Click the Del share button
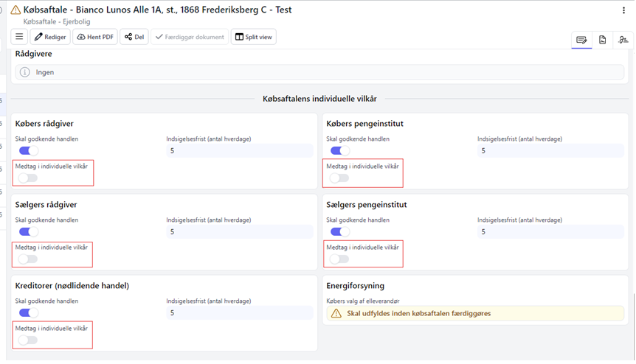 tap(134, 37)
